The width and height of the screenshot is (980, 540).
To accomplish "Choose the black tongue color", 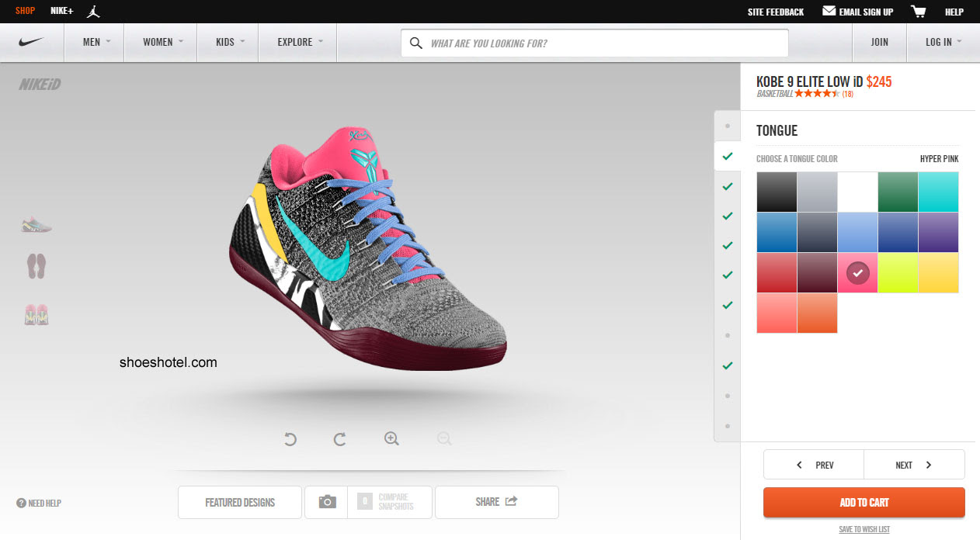I will (x=777, y=192).
